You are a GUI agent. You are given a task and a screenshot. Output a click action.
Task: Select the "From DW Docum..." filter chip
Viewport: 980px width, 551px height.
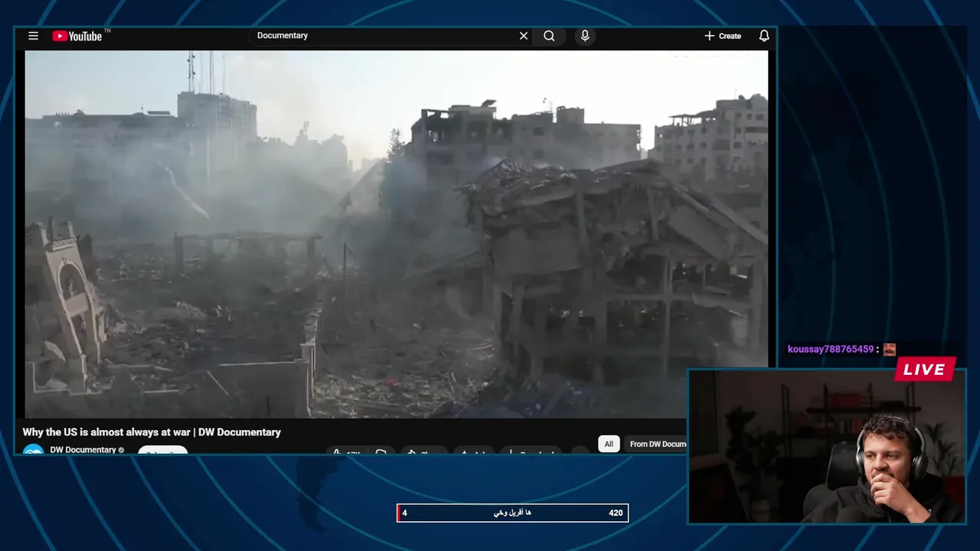click(657, 444)
